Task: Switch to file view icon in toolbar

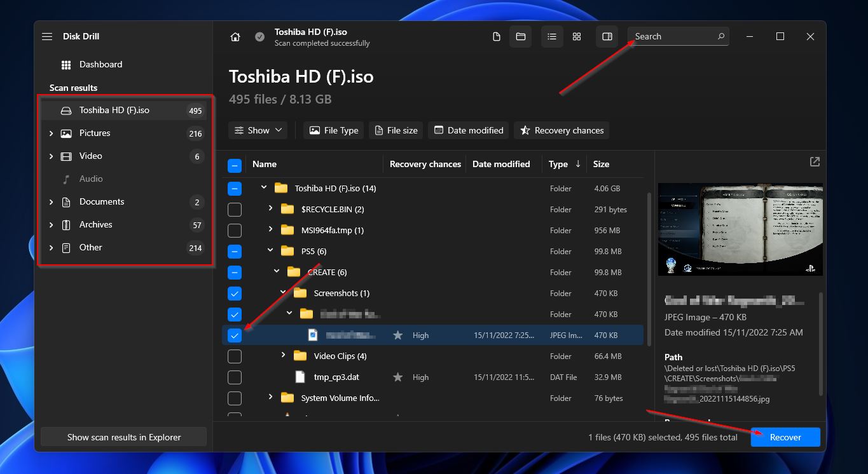Action: pos(497,37)
